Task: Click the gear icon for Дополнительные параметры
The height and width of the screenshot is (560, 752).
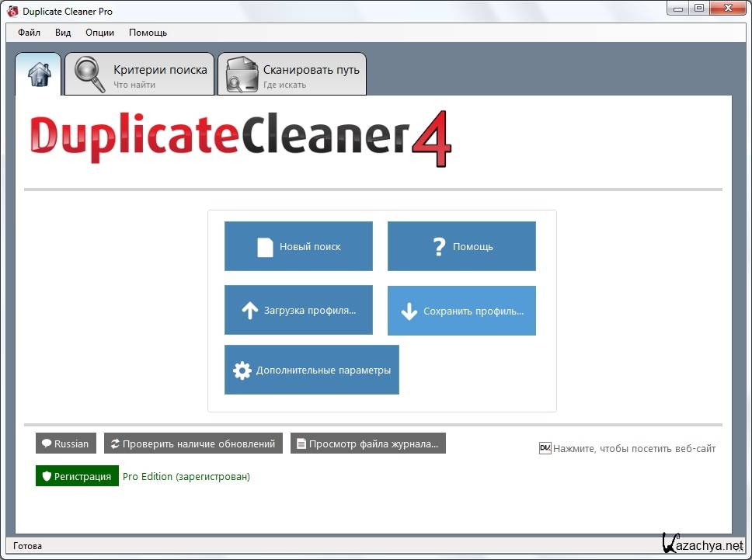Action: coord(242,370)
